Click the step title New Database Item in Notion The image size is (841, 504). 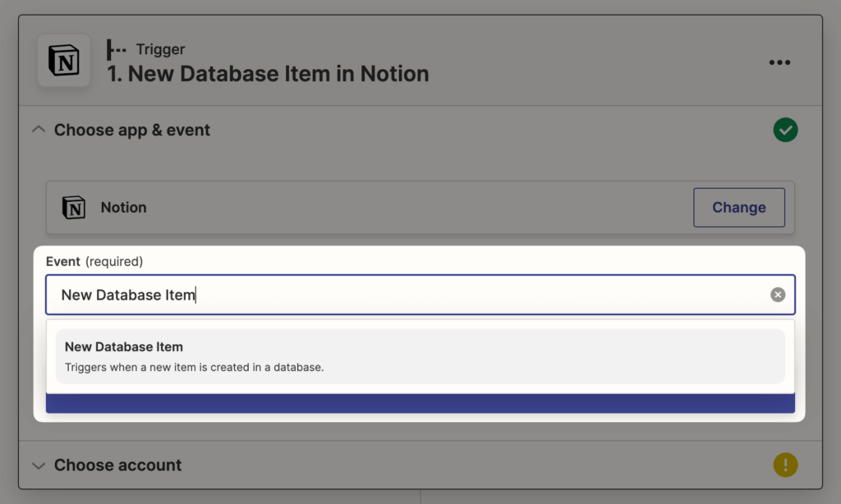(x=268, y=74)
